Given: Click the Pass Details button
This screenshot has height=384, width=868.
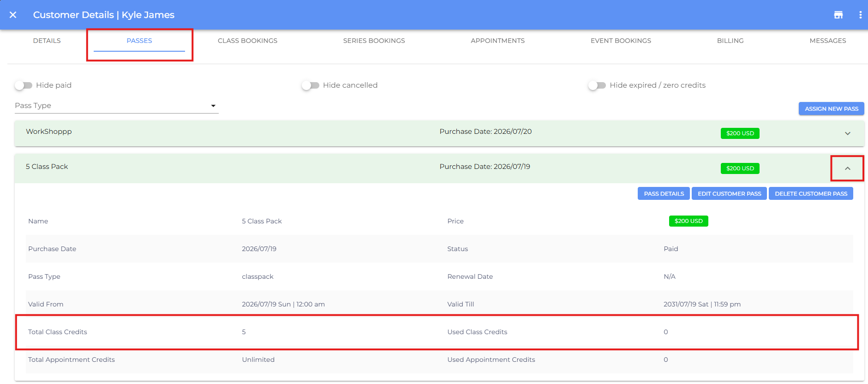Looking at the screenshot, I should (x=664, y=194).
